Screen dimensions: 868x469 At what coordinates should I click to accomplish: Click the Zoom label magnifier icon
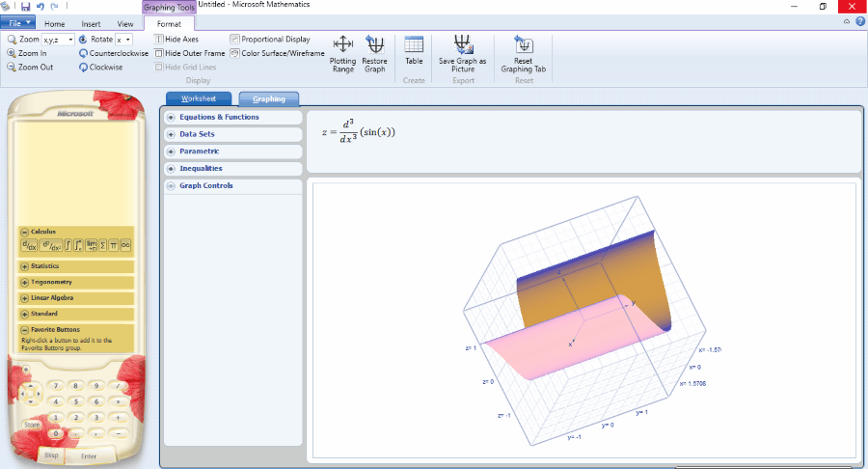click(12, 40)
